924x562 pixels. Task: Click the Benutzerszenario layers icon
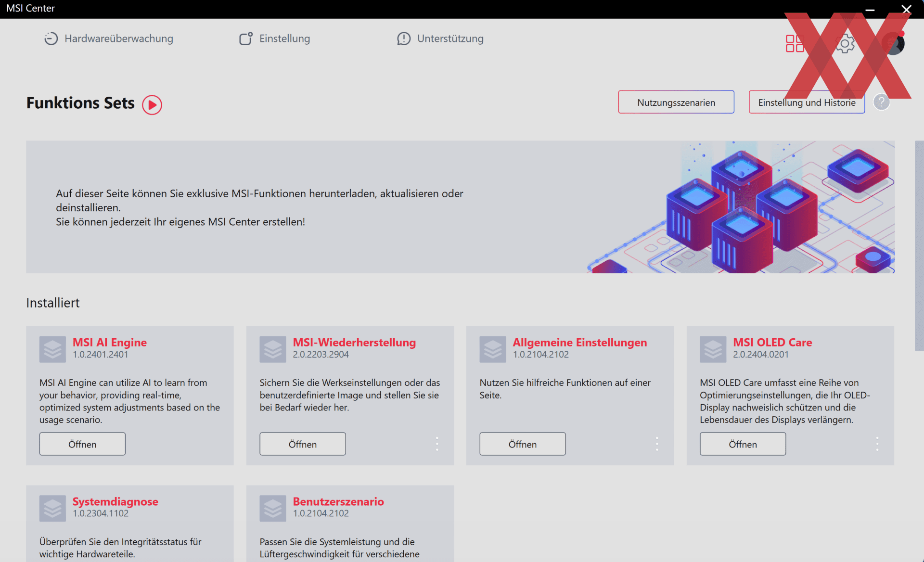[273, 509]
